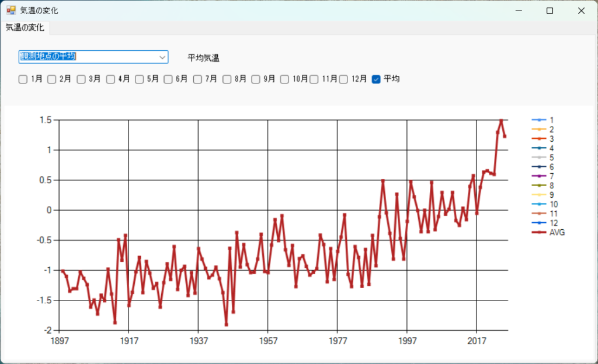Click the AVG legend line marker

(x=538, y=232)
